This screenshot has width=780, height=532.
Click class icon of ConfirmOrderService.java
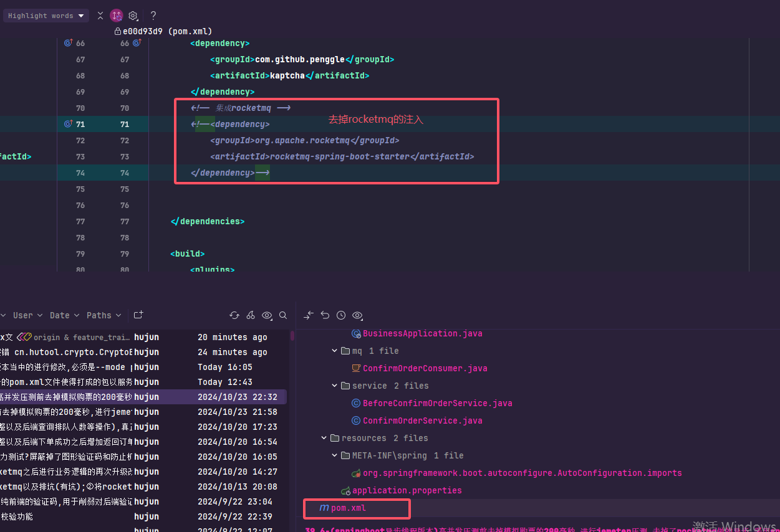pyautogui.click(x=357, y=420)
